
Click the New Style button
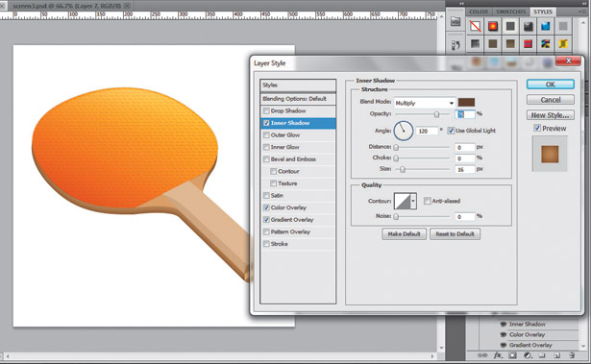tap(551, 115)
